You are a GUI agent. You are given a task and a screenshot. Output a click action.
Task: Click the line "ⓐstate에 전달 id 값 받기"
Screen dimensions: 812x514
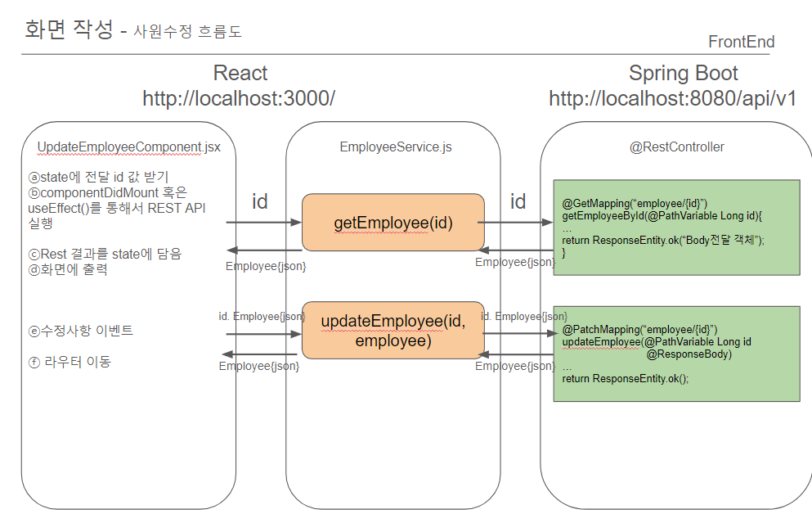pyautogui.click(x=98, y=178)
